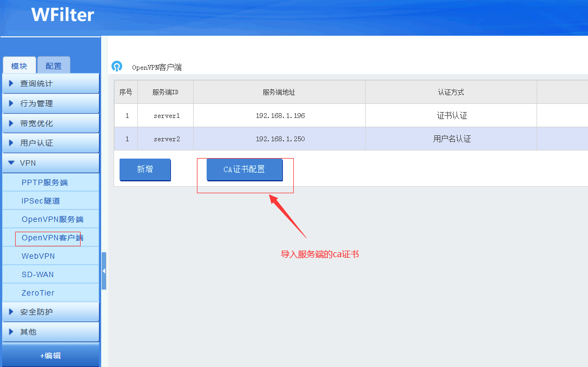The width and height of the screenshot is (588, 367).
Task: Open PPTP服务端 page
Action: (x=45, y=182)
